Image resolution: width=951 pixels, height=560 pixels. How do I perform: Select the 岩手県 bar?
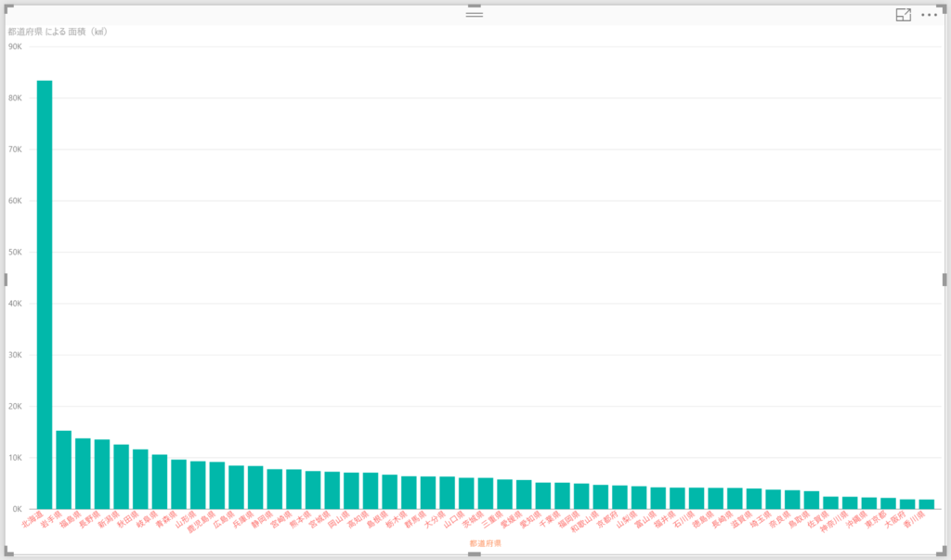[x=64, y=470]
